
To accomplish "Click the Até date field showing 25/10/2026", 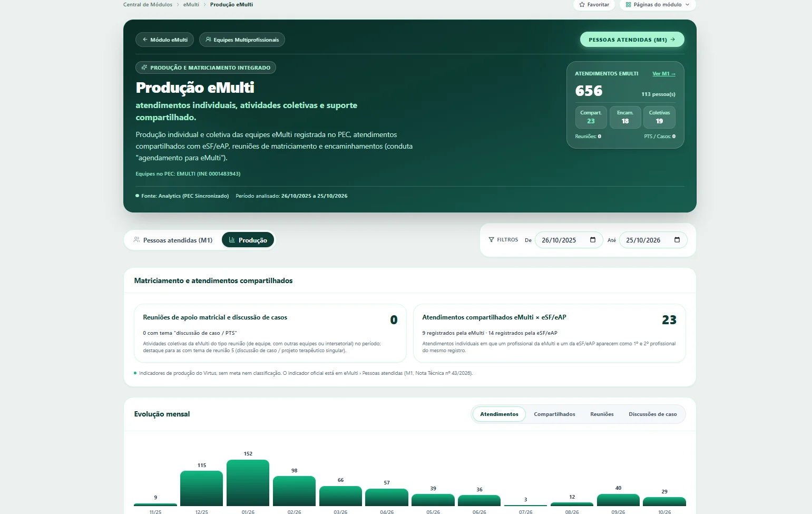I will pyautogui.click(x=653, y=240).
